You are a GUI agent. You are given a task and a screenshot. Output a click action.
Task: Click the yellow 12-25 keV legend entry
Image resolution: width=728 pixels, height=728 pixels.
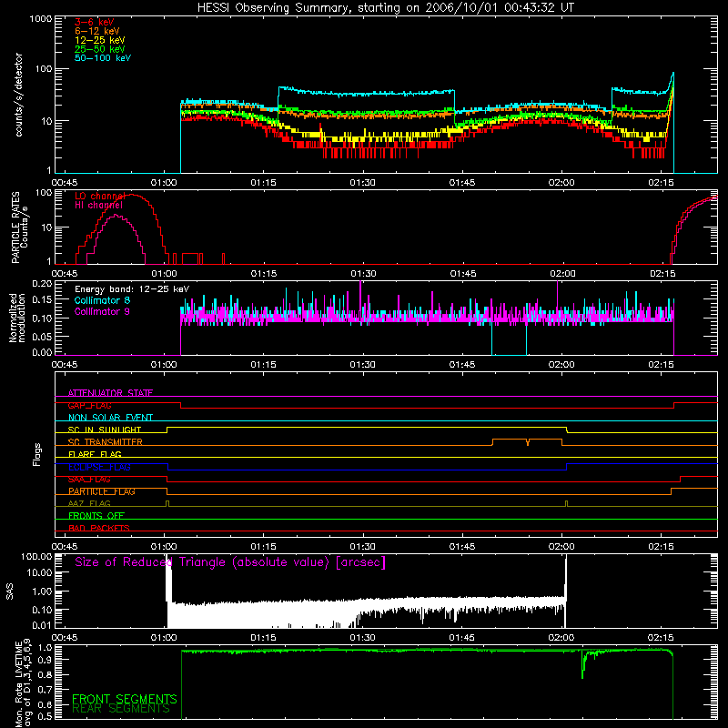99,40
